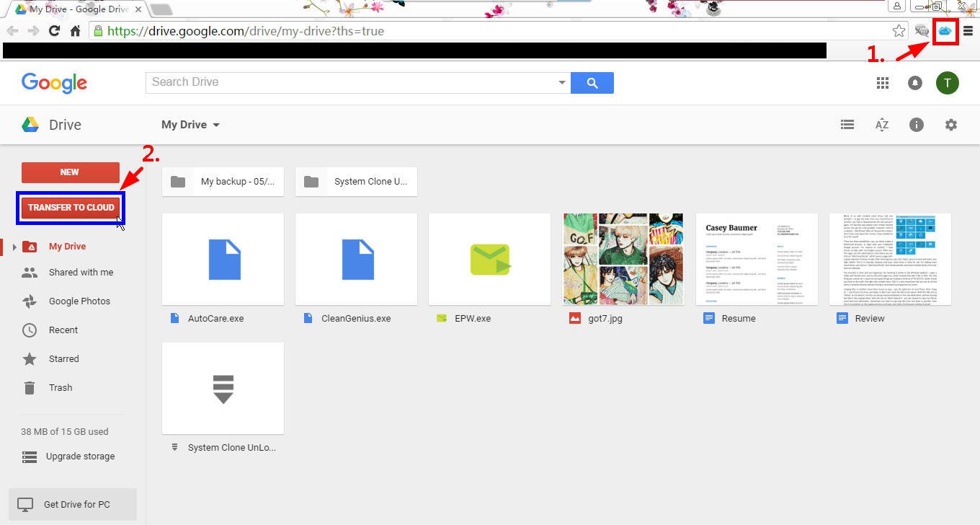This screenshot has height=525, width=980.
Task: Select the AutoCare.exe file name
Action: click(215, 318)
